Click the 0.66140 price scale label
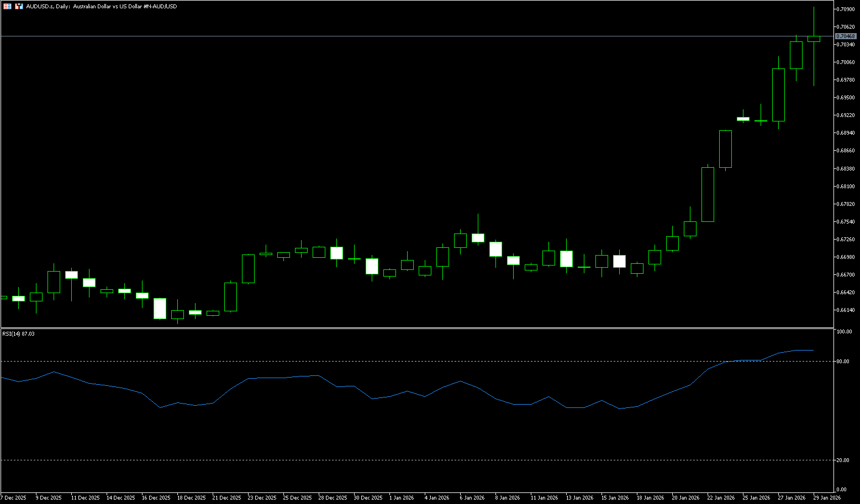The height and width of the screenshot is (504, 860). coord(846,310)
